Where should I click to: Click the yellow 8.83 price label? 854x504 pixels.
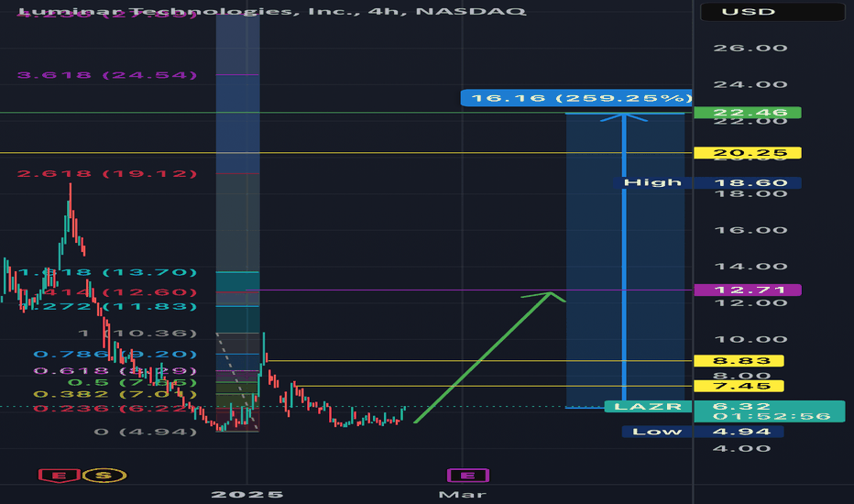(x=739, y=361)
